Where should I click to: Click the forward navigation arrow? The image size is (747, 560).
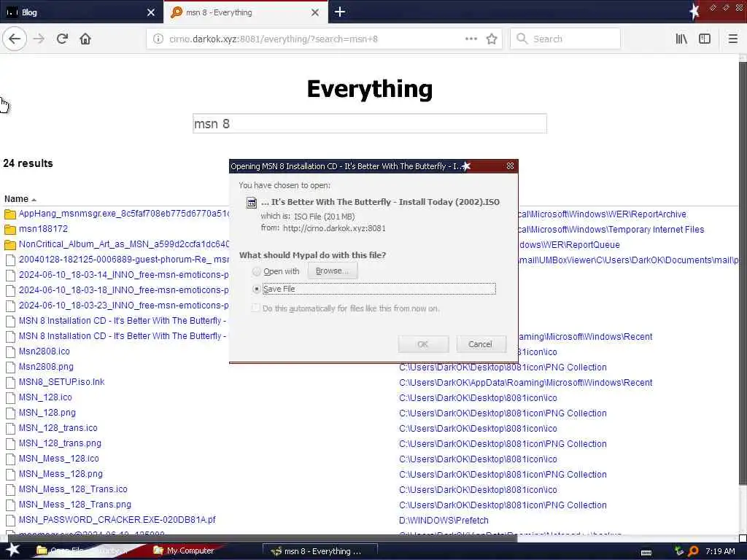coord(39,39)
